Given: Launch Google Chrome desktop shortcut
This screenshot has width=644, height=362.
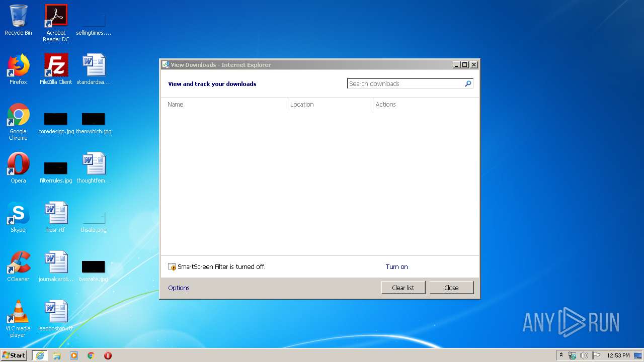Looking at the screenshot, I should pos(18,122).
